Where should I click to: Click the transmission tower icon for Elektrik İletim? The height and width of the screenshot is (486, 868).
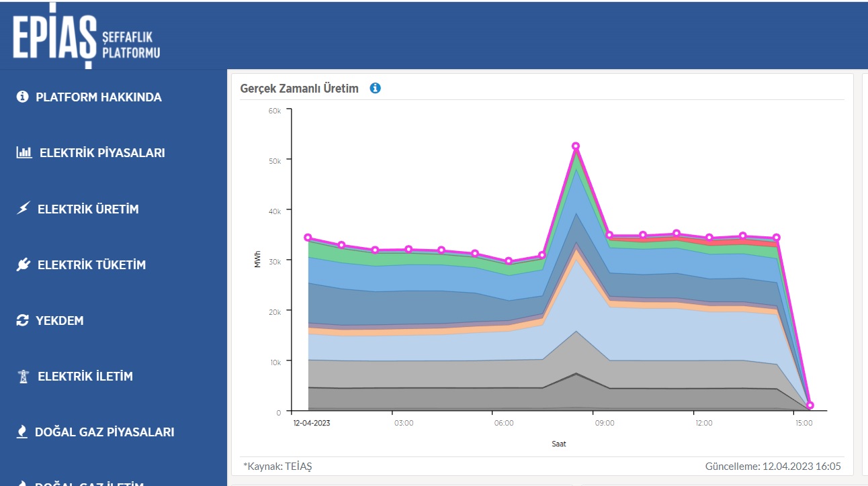(24, 377)
